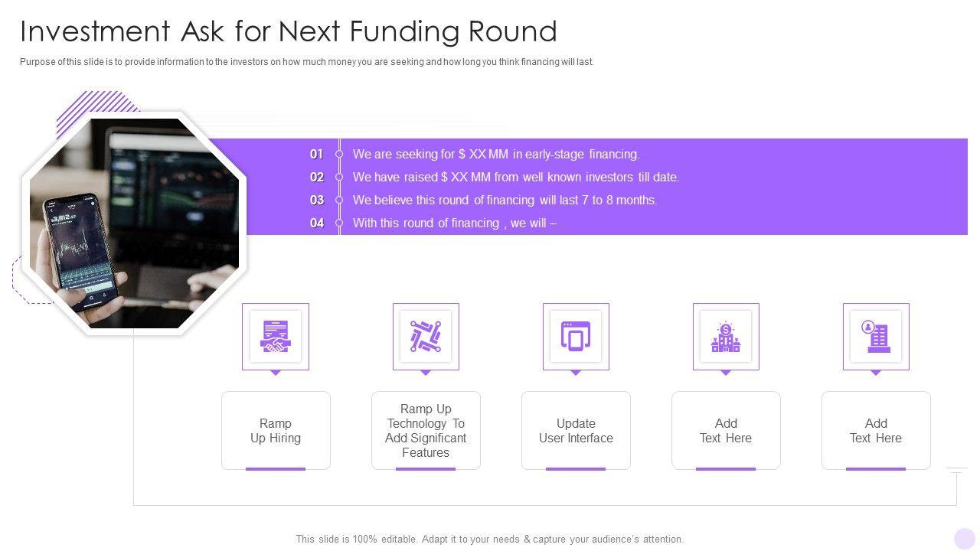This screenshot has width=980, height=551.
Task: Click the light purple circle in the bottom corner
Action: coord(965,538)
